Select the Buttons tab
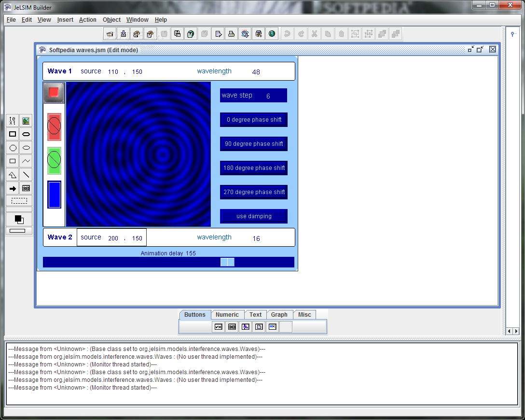The height and width of the screenshot is (420, 525). 195,314
